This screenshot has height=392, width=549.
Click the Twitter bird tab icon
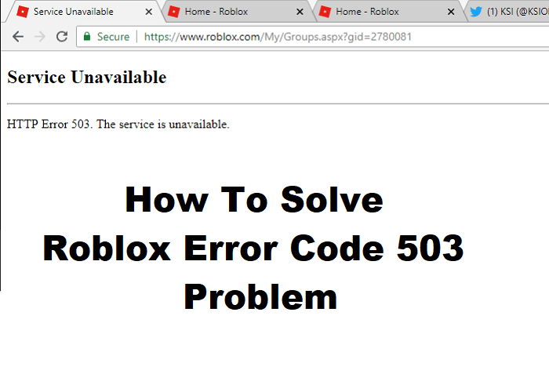(x=476, y=12)
